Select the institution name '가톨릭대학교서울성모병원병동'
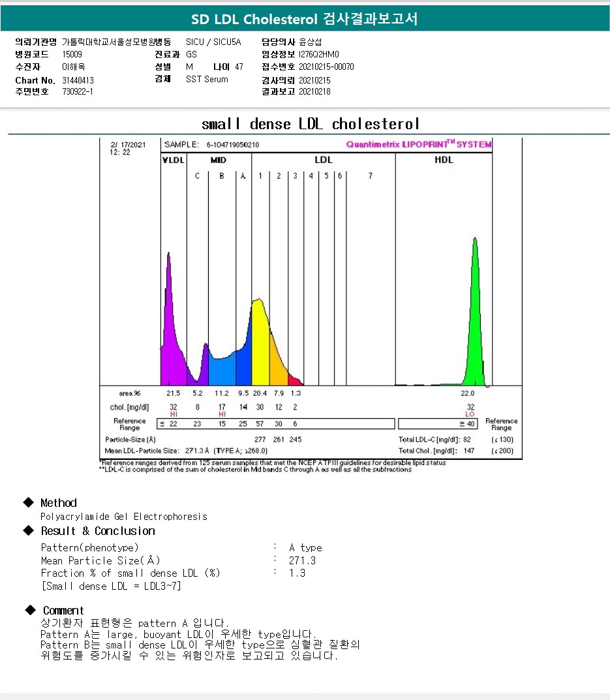The image size is (610, 700). click(x=117, y=42)
